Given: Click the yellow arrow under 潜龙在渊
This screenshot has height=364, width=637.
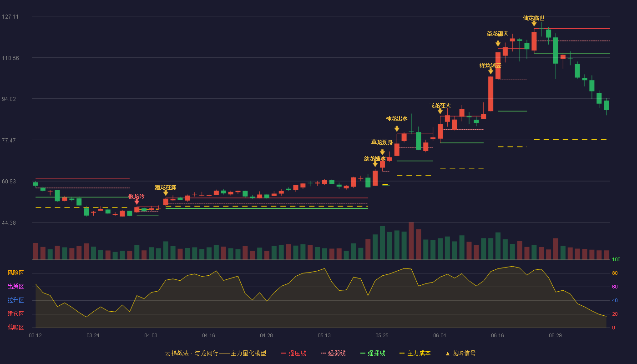Looking at the screenshot, I should (x=166, y=193).
